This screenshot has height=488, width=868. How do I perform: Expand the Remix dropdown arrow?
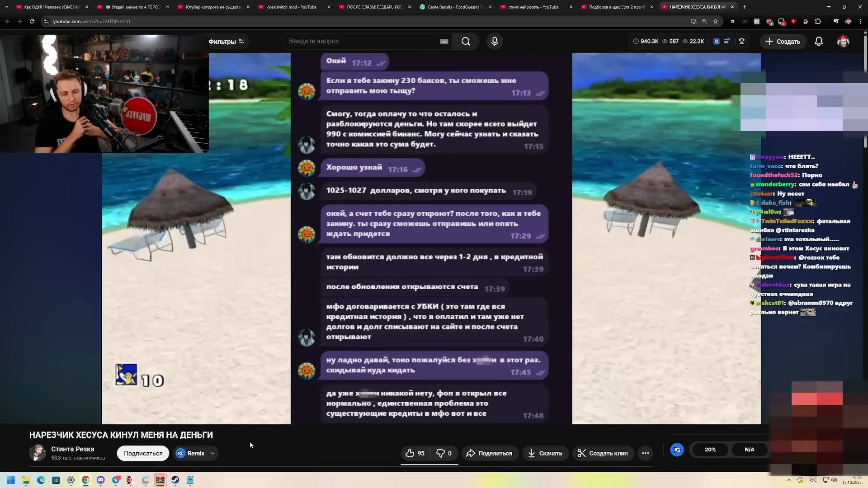pos(212,453)
